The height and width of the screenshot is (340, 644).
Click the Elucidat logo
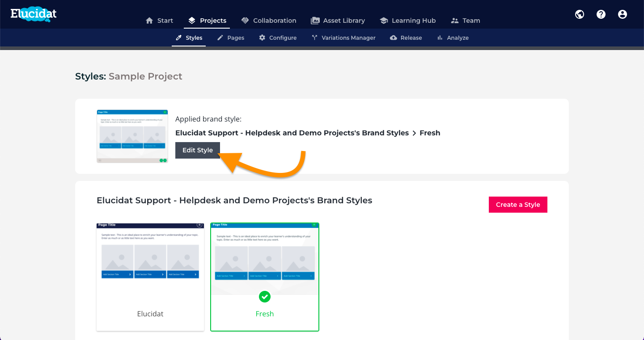click(x=34, y=14)
